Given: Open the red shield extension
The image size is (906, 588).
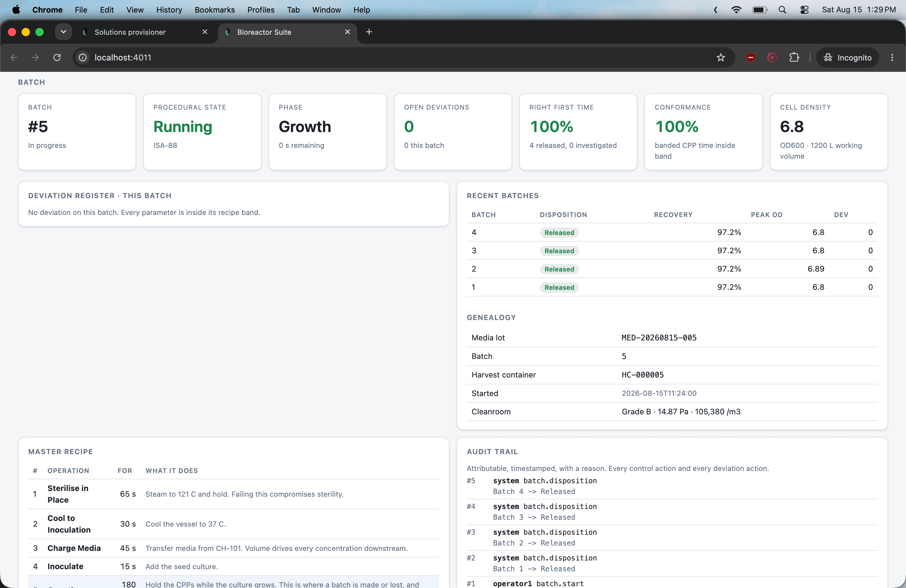Looking at the screenshot, I should click(751, 57).
